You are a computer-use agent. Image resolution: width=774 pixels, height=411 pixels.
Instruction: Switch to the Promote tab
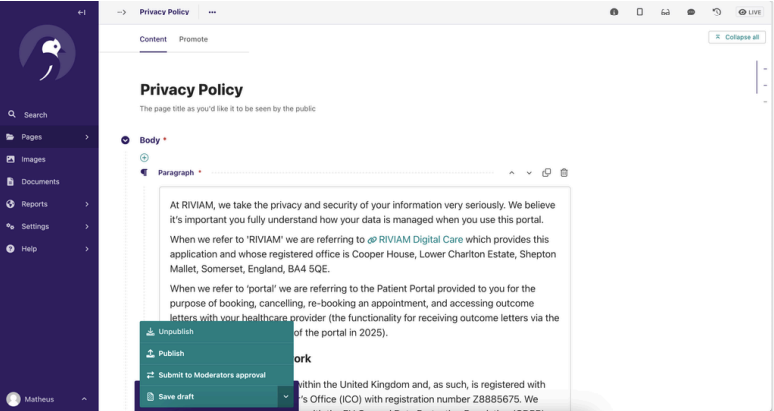point(193,39)
